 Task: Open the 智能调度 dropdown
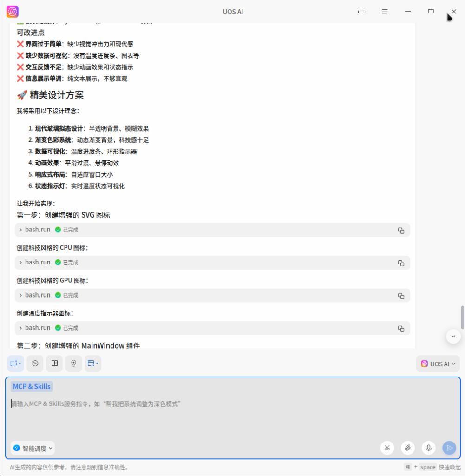click(33, 448)
